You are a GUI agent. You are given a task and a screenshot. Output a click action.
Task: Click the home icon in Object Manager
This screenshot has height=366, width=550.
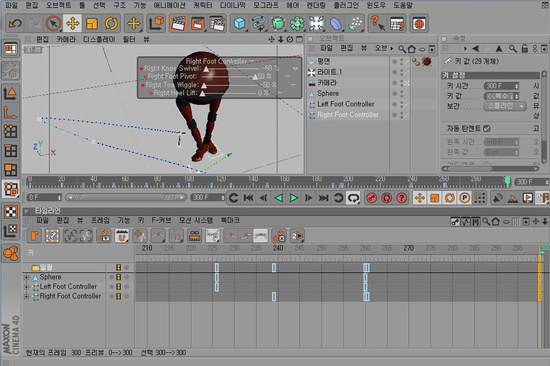pos(411,49)
